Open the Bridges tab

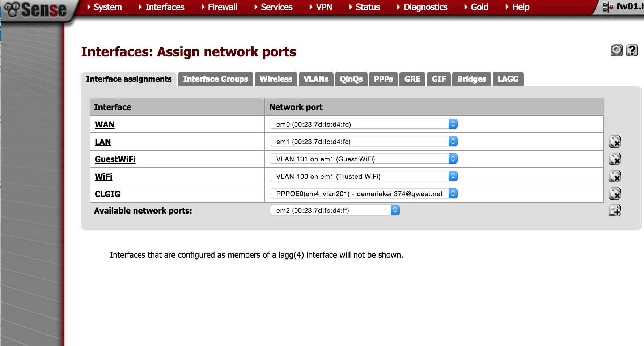471,79
